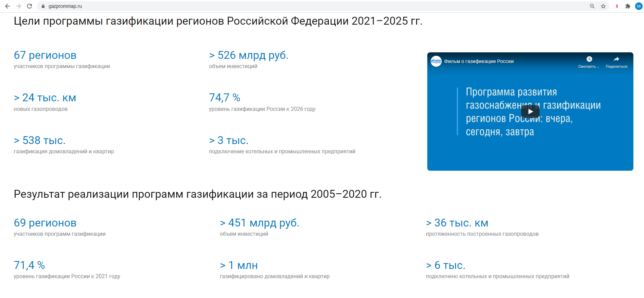Go back to the previous page
Image resolution: width=644 pixels, height=298 pixels.
[x=8, y=6]
